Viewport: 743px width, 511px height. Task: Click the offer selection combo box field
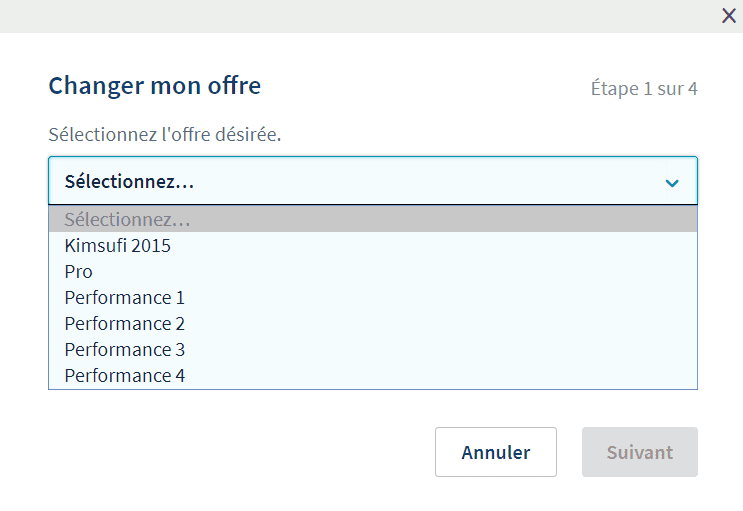(x=373, y=181)
